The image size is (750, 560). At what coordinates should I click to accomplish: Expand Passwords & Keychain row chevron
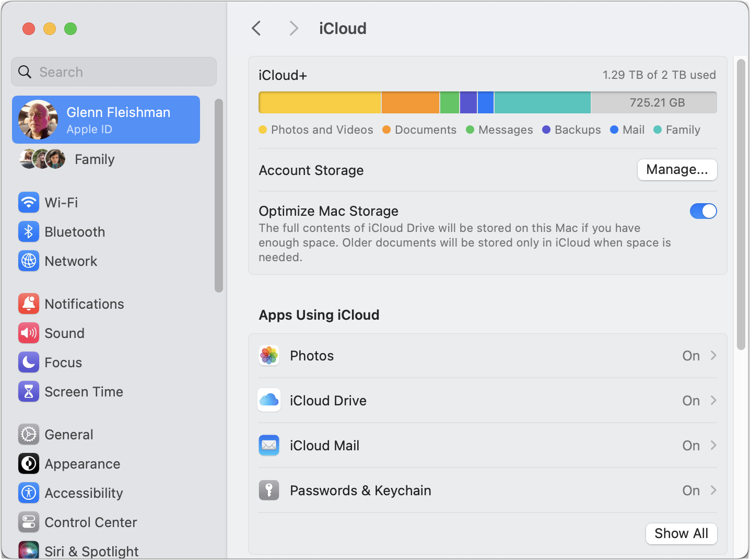coord(713,490)
